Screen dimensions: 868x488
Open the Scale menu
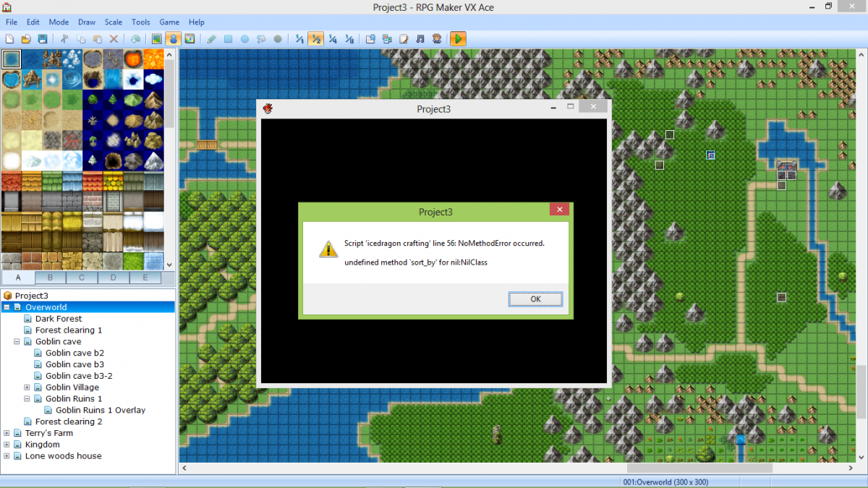click(x=114, y=22)
